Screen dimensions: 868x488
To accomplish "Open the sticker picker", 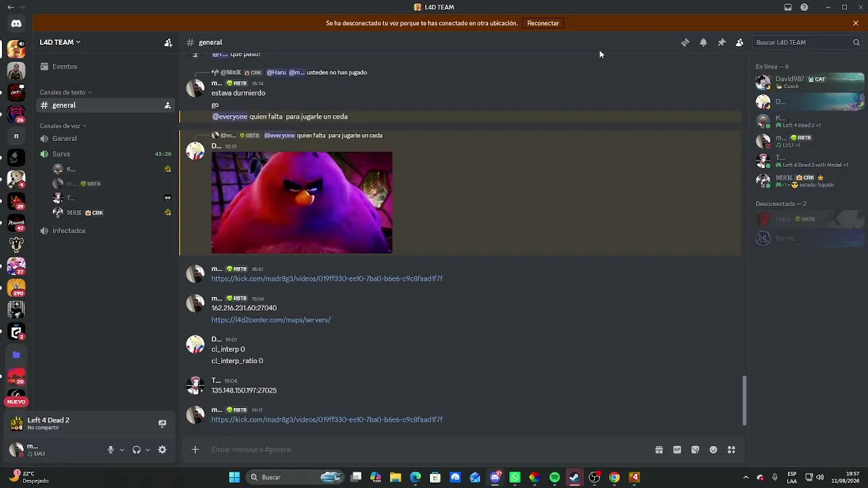I will point(695,449).
